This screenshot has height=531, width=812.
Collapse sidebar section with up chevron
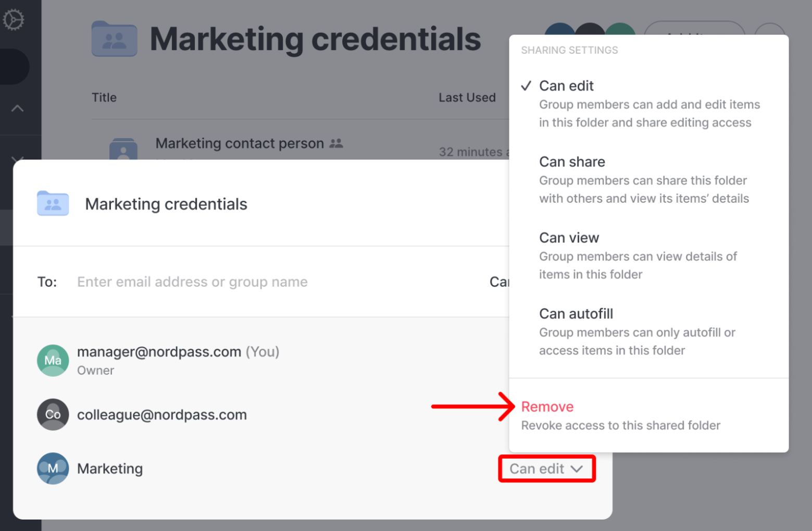pos(18,108)
